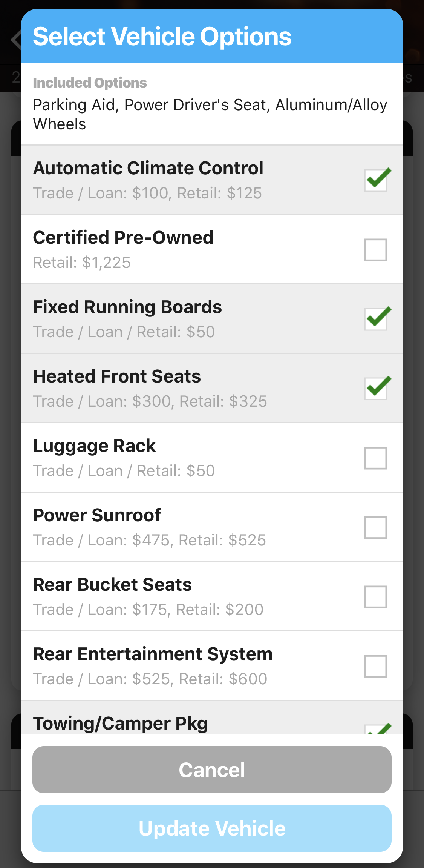
Task: Enable the Rear Entertainment System
Action: tap(376, 666)
